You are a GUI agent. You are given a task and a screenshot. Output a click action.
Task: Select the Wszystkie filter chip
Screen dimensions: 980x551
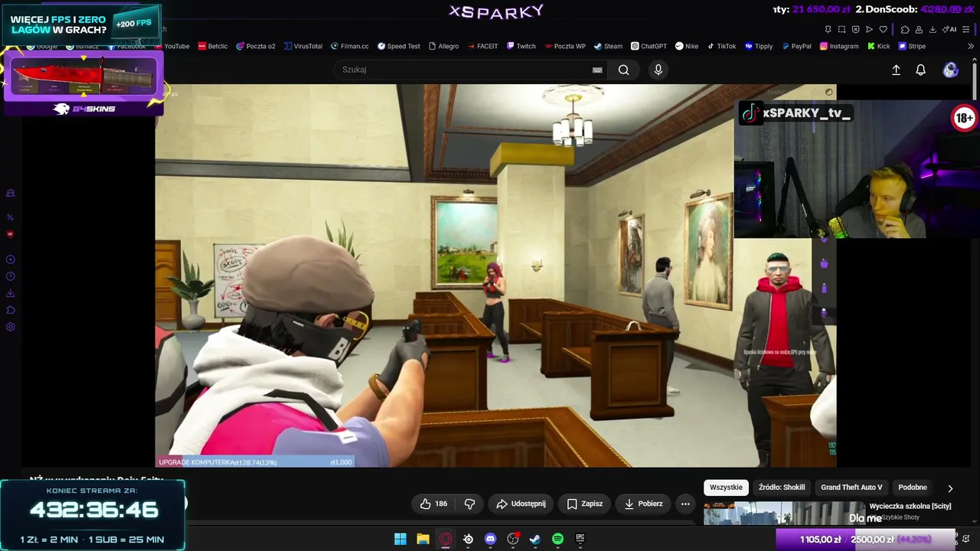726,487
